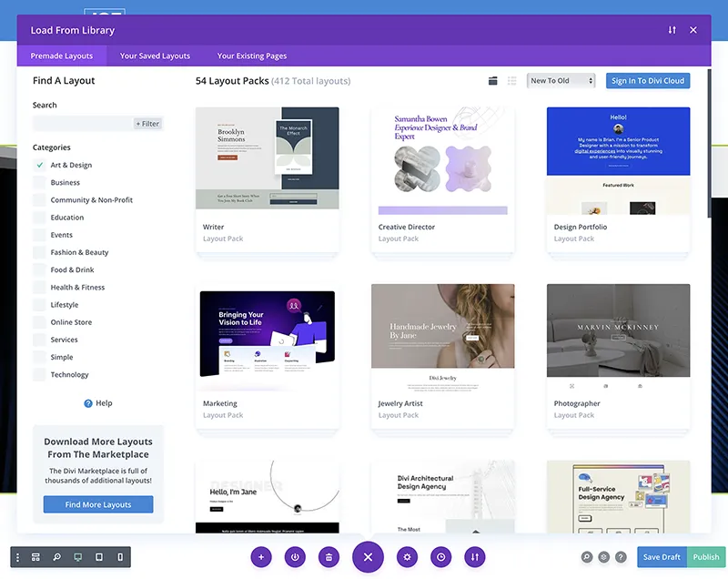Click the purple power save-to-library icon
728x579 pixels.
point(295,557)
